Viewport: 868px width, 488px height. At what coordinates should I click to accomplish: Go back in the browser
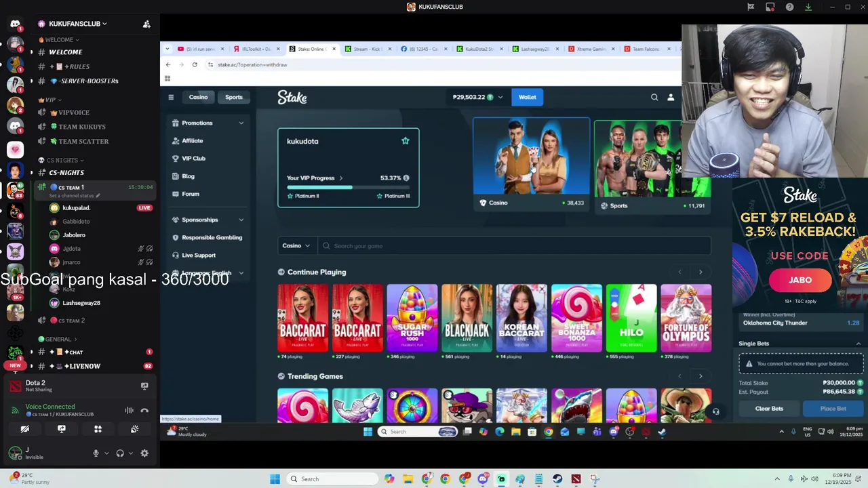168,64
